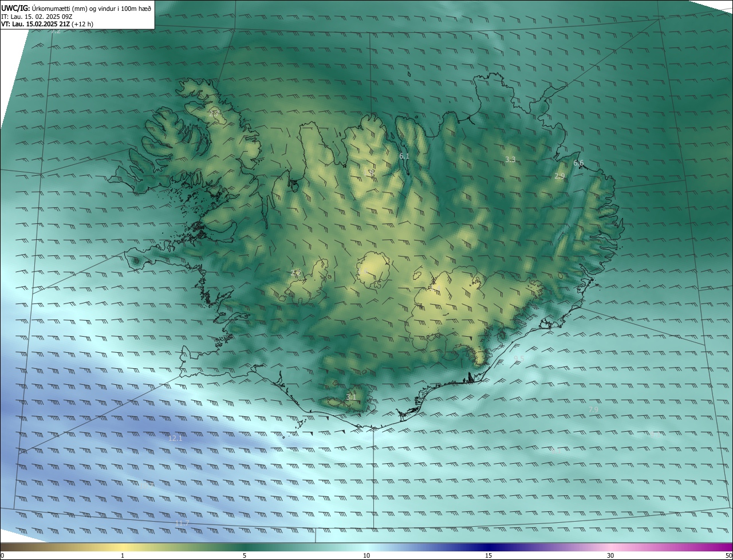733x560 pixels.
Task: Click the 6.1 value on the map
Action: tap(404, 156)
